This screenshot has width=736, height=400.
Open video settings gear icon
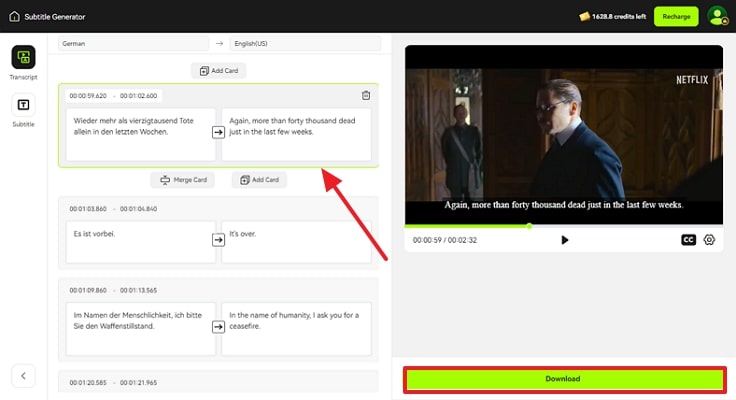pyautogui.click(x=709, y=240)
